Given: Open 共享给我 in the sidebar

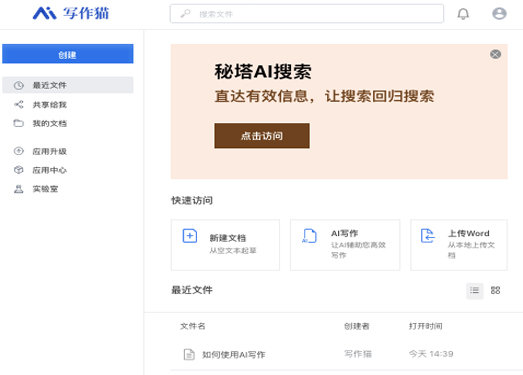Looking at the screenshot, I should (x=68, y=105).
